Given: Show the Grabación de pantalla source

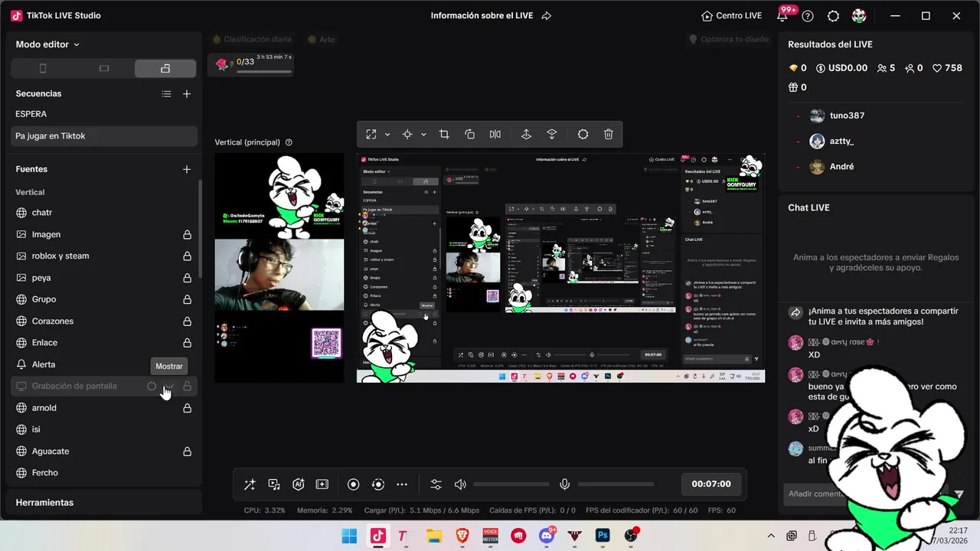Looking at the screenshot, I should [x=169, y=386].
